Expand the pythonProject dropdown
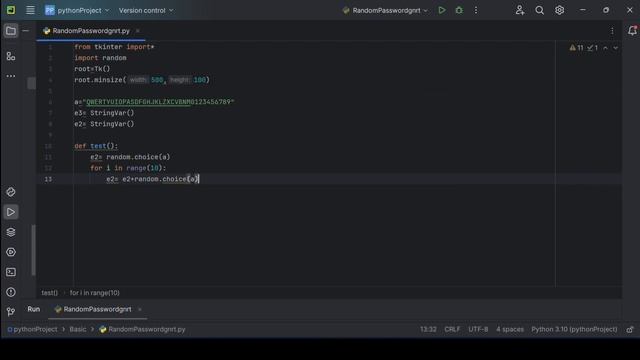640x360 pixels. click(77, 10)
